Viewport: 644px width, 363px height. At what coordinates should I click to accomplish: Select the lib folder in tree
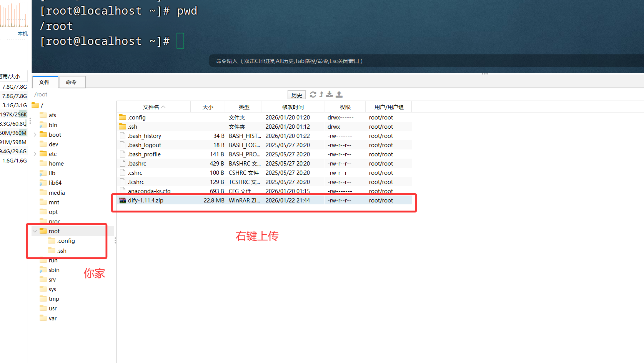point(48,173)
